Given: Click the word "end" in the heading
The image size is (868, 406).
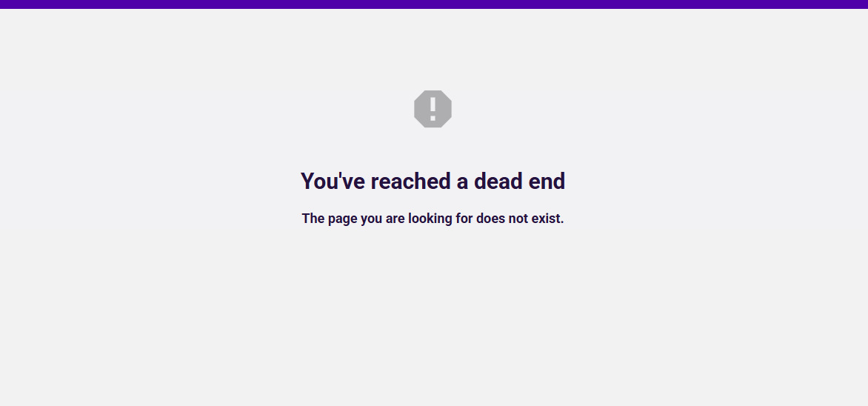Looking at the screenshot, I should (x=547, y=182).
